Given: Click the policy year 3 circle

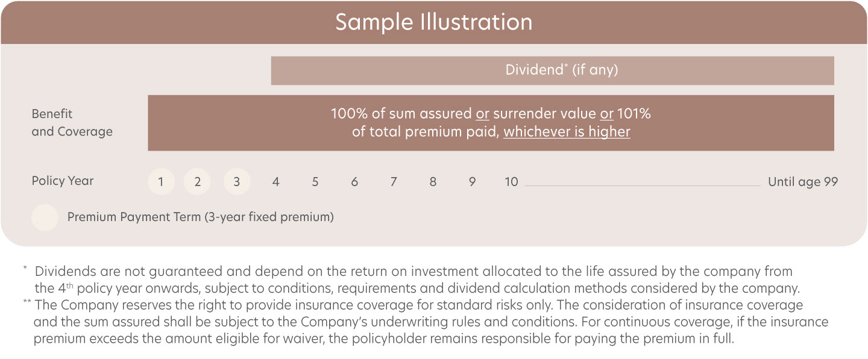Looking at the screenshot, I should click(236, 182).
